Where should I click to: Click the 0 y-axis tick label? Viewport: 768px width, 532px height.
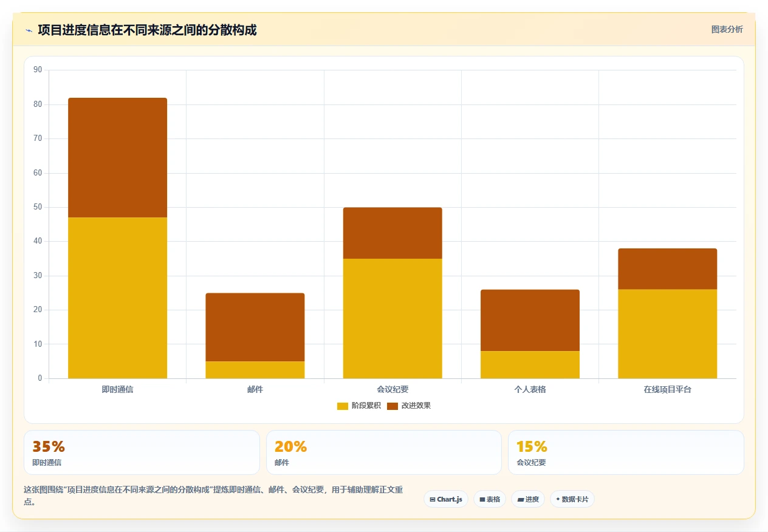tap(40, 378)
